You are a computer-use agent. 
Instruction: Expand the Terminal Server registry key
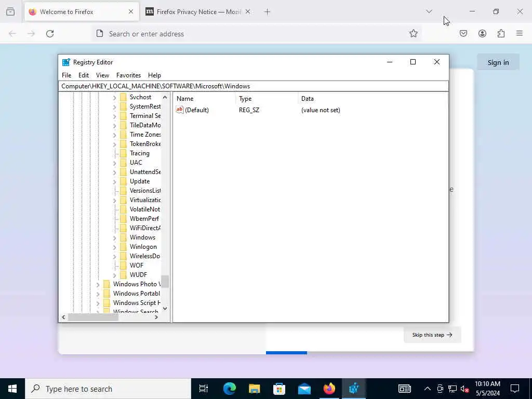click(114, 116)
